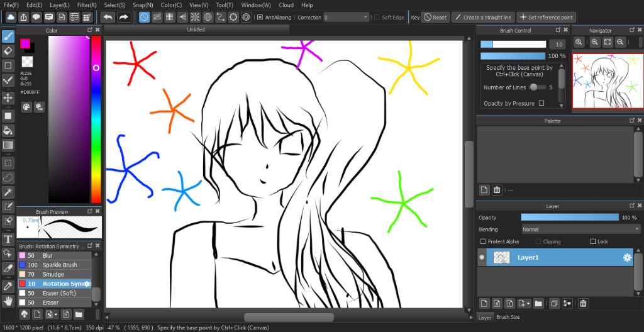
Task: Zoom out using Navigator magnifier minus
Action: (620, 42)
